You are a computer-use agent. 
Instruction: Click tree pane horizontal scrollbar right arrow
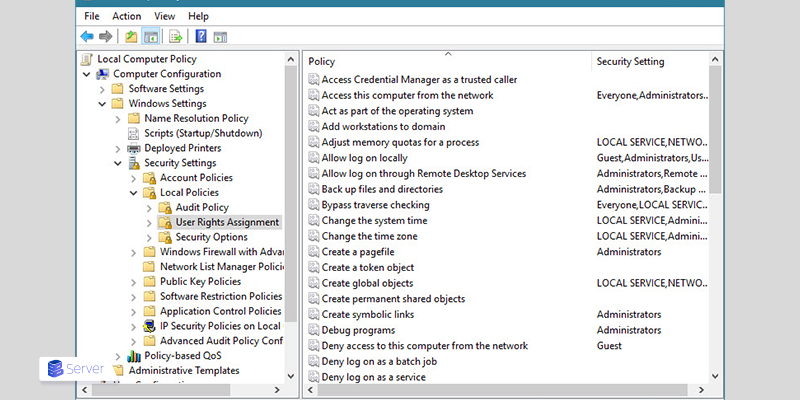[x=277, y=390]
